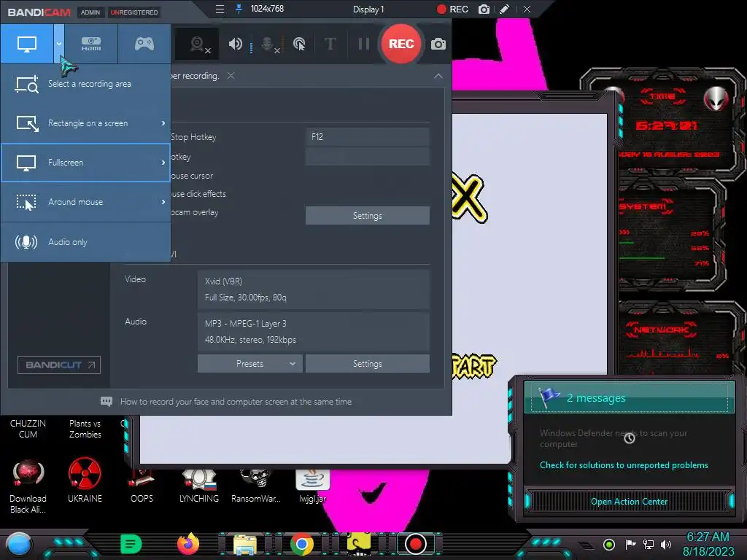Click the network tray icon

point(648,544)
